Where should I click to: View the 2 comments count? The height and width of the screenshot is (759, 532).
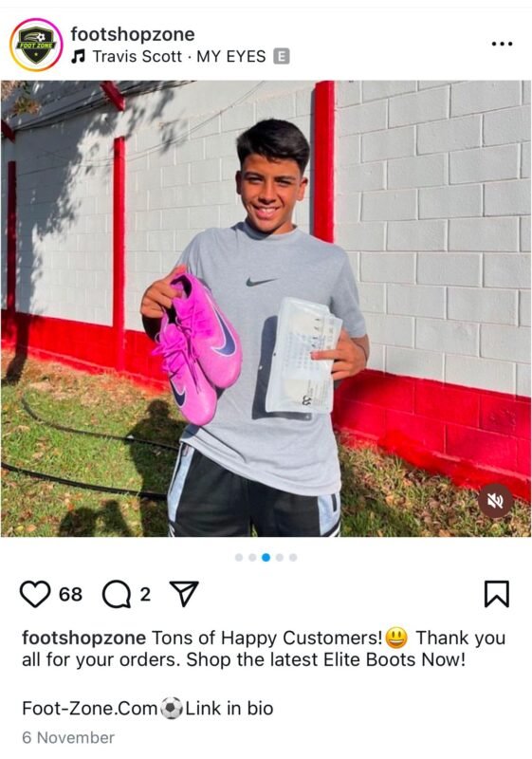[x=145, y=595]
